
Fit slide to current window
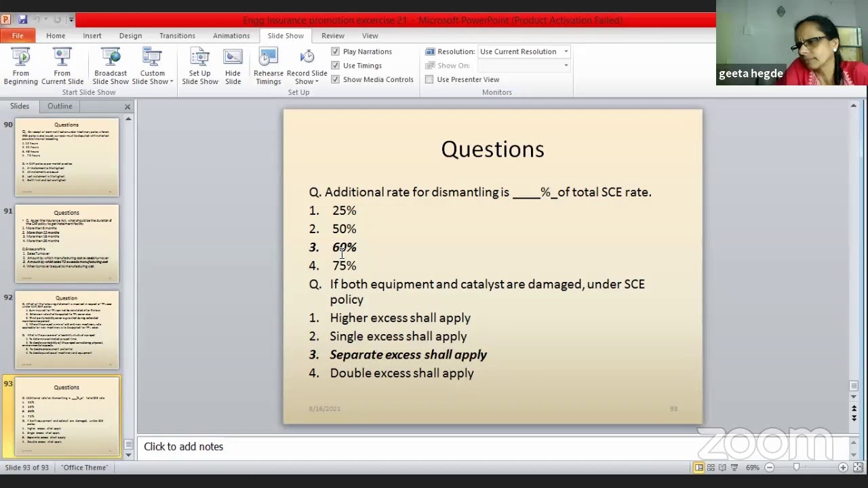tap(858, 467)
